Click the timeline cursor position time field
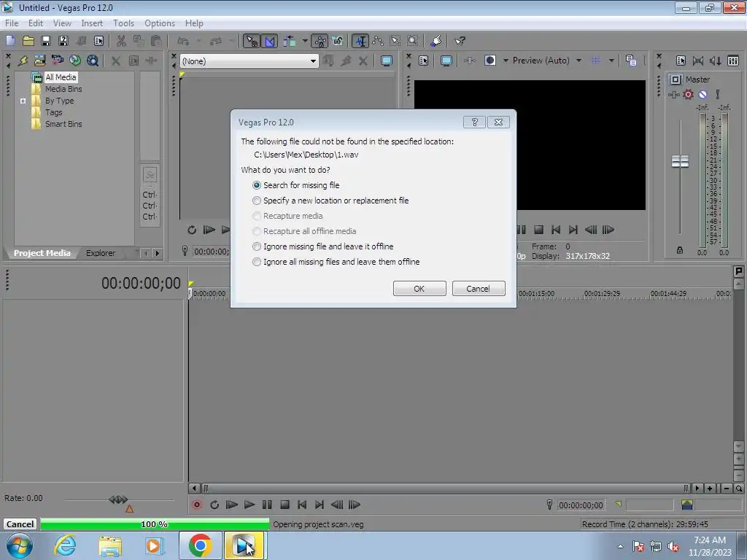747x560 pixels. [581, 505]
